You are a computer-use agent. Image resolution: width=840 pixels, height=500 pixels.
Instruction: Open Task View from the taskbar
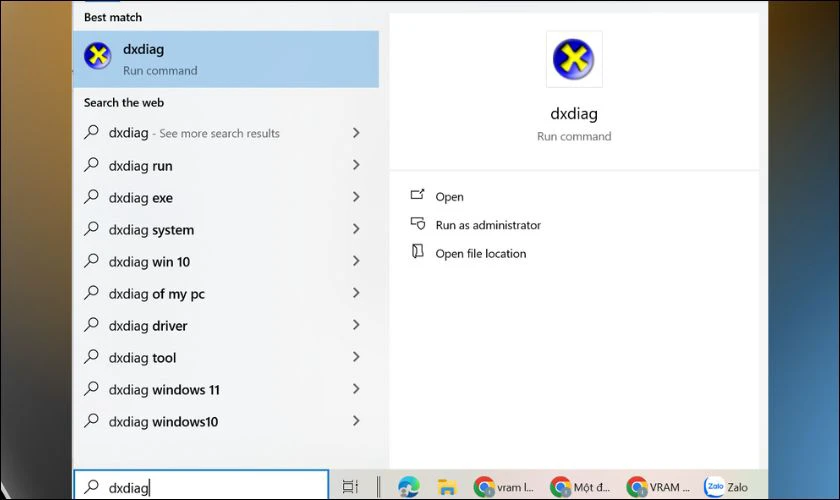coord(350,486)
